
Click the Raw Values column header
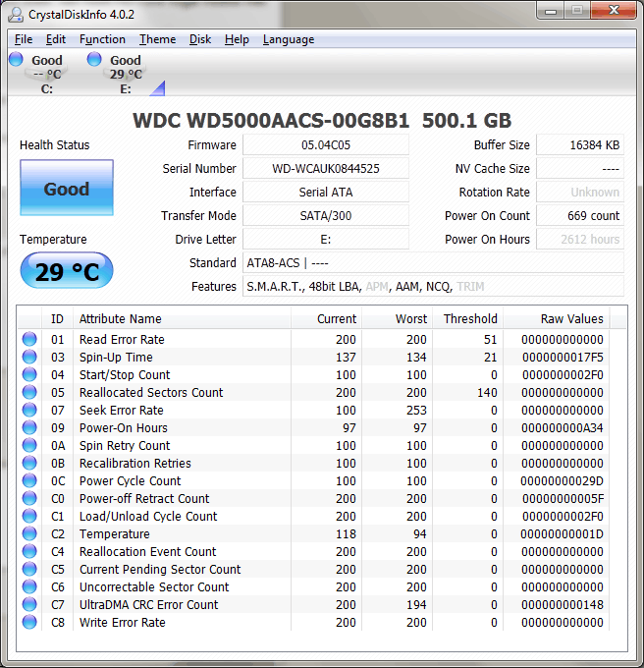557,318
